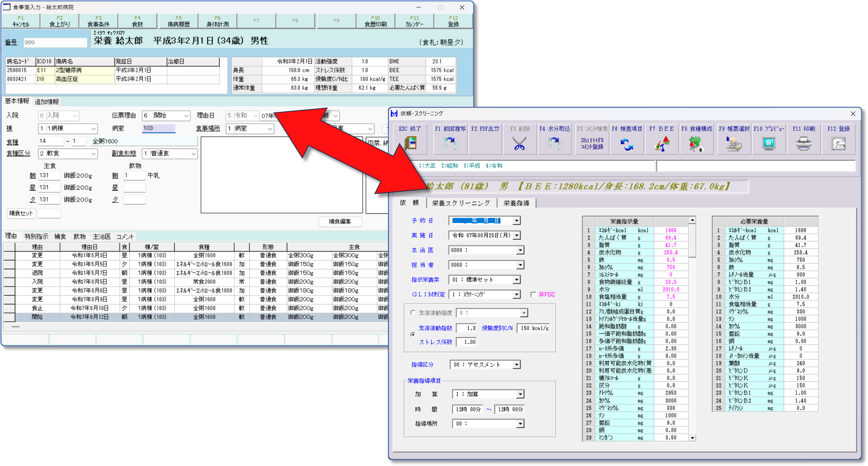Select the 生活活動指数 radio button
Screen dimensions: 868x466
413,334
